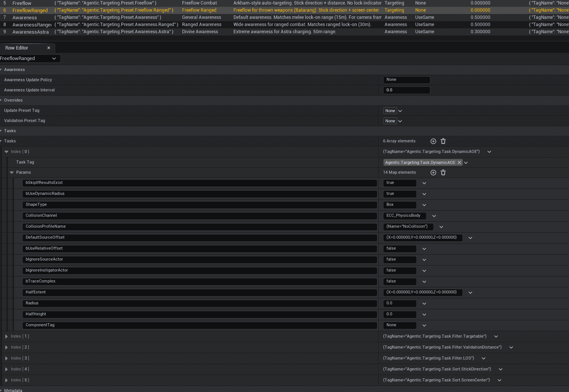This screenshot has height=392, width=569.
Task: Set bUseDynamicRadius to false via dropdown
Action: (x=424, y=194)
